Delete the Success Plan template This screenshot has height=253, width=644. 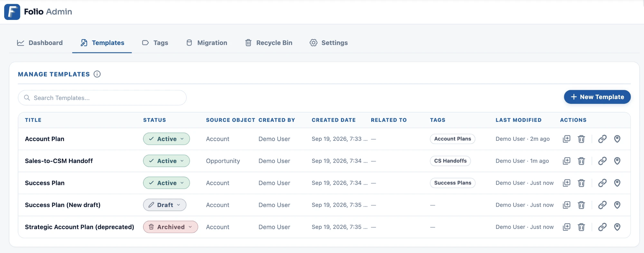click(x=581, y=183)
